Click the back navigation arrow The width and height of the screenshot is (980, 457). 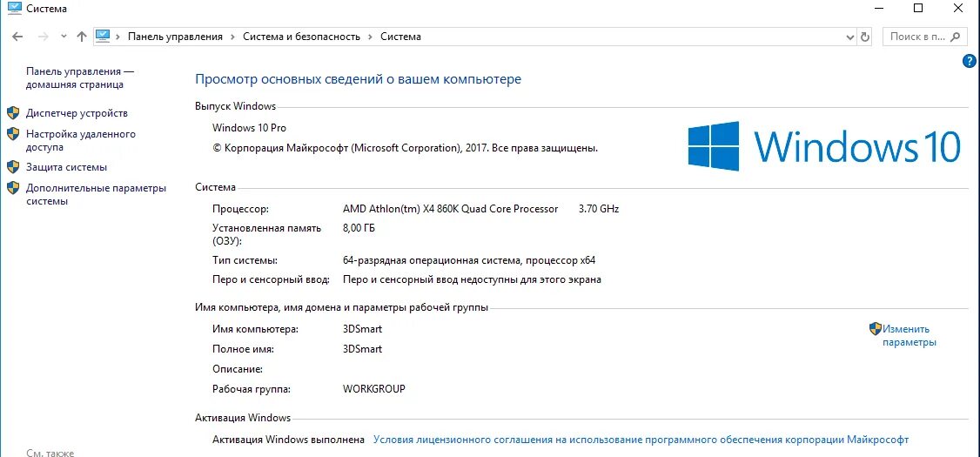coord(18,37)
